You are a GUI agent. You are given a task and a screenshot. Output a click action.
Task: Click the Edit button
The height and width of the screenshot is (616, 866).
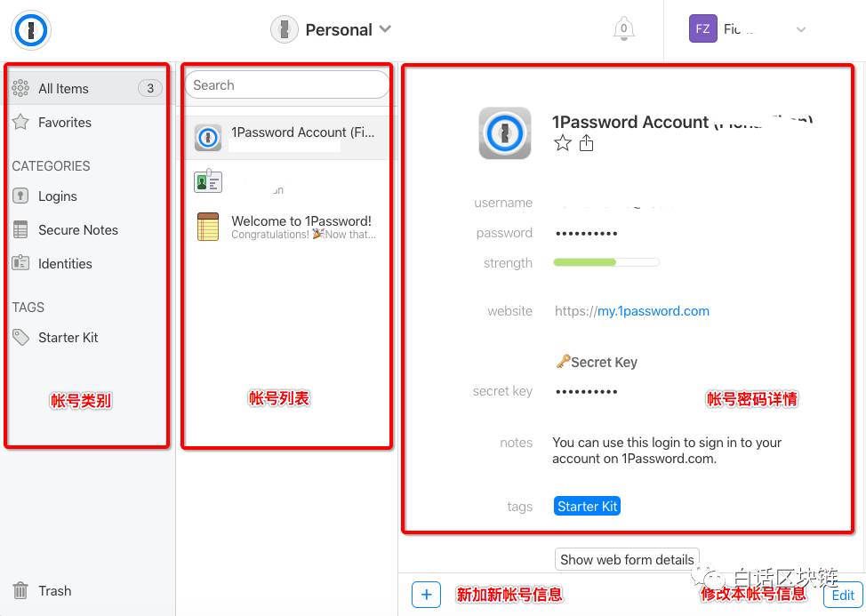click(843, 595)
